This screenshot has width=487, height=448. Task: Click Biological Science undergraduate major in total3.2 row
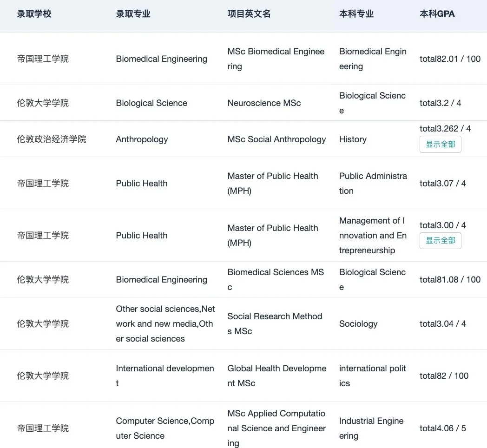tap(372, 103)
